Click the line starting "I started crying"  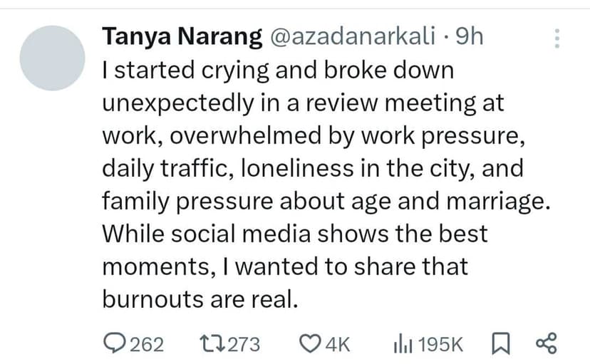tap(278, 71)
